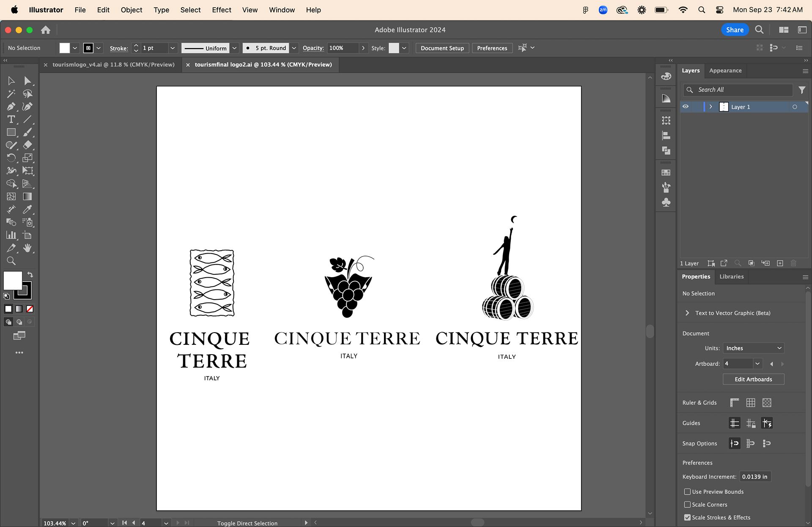
Task: Open the Uniform variable width profile dropdown
Action: (234, 48)
